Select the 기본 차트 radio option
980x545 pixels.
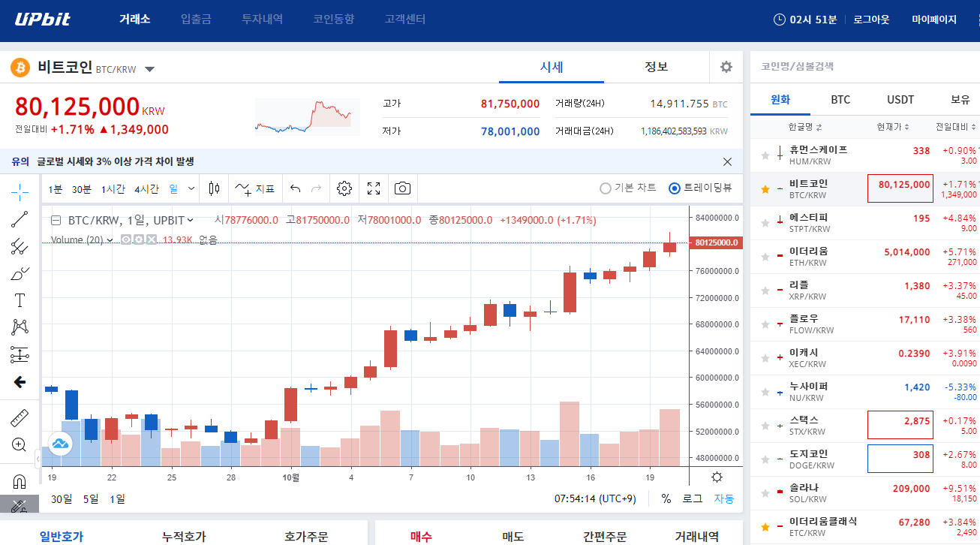tap(628, 188)
